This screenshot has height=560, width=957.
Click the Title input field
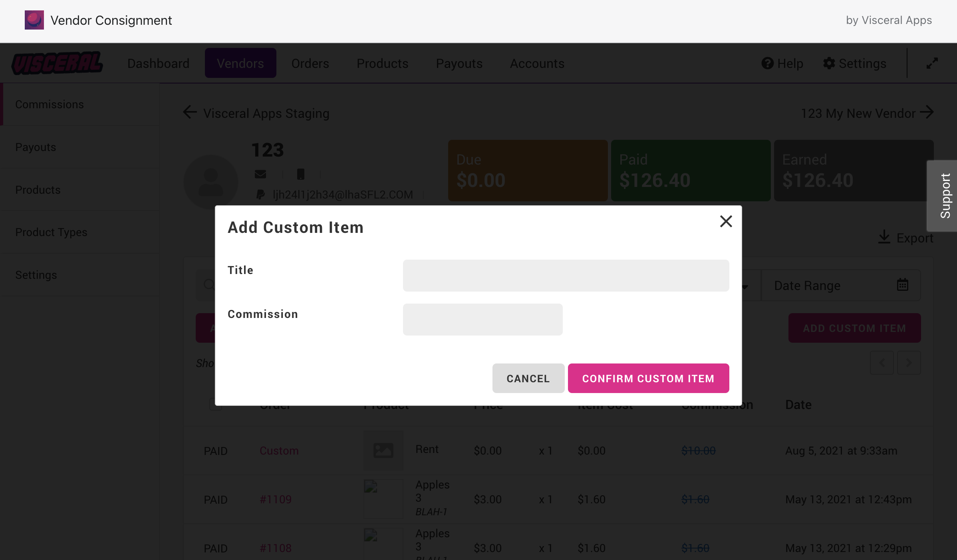point(566,276)
